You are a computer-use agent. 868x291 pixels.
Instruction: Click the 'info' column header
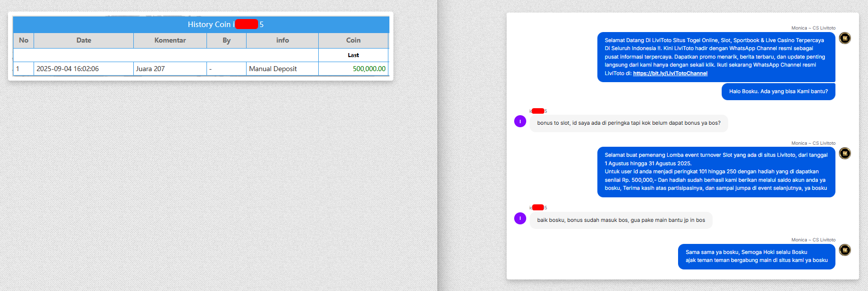pyautogui.click(x=283, y=41)
